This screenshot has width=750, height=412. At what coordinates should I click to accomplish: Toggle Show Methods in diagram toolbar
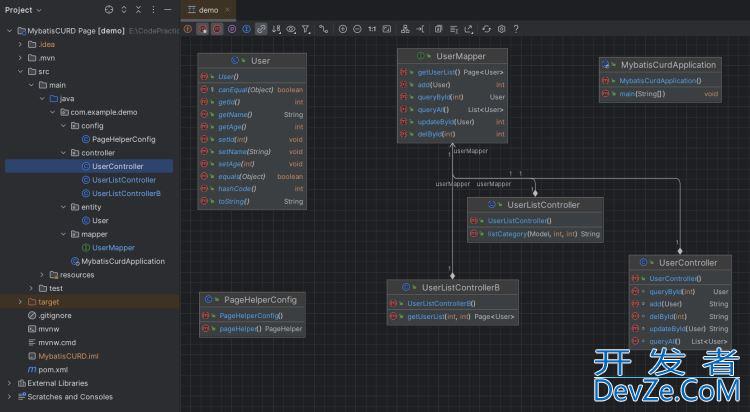point(217,29)
